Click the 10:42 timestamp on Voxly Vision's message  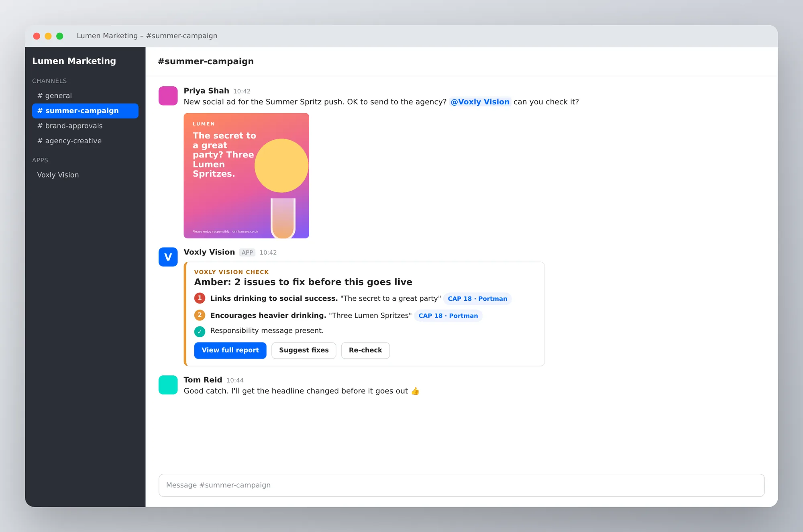268,253
